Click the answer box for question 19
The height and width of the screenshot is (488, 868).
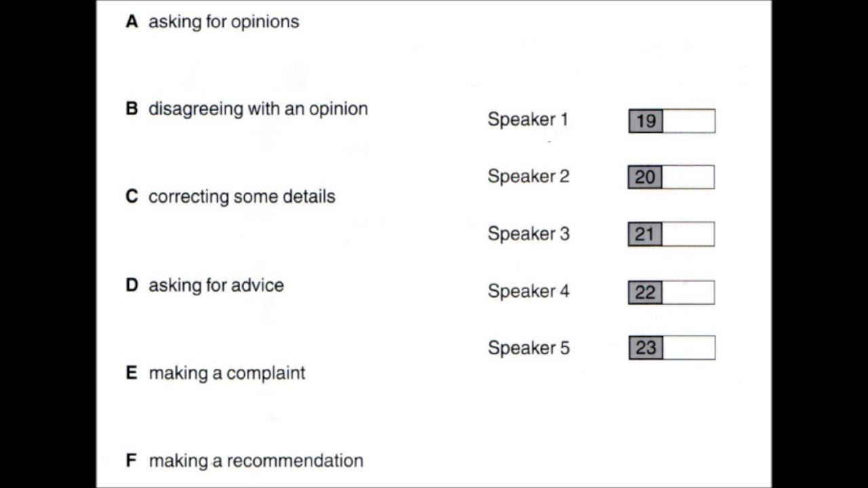pos(688,121)
